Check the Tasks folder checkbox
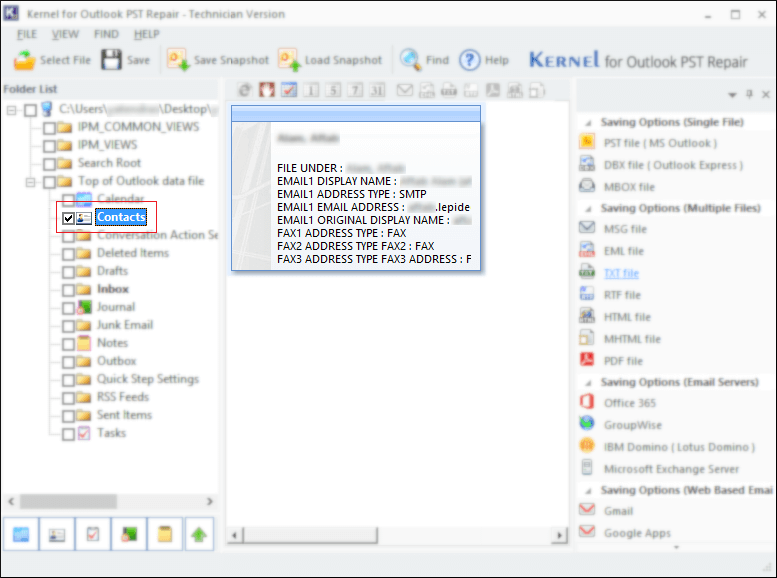777x578 pixels. (68, 434)
